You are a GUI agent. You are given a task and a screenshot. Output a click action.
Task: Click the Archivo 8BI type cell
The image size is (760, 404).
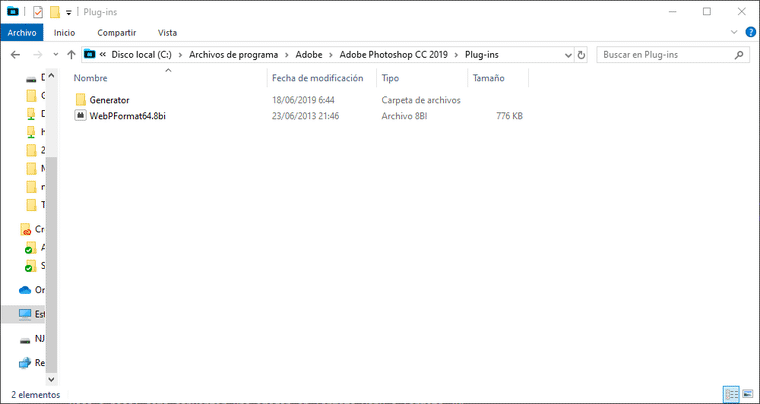pyautogui.click(x=404, y=116)
